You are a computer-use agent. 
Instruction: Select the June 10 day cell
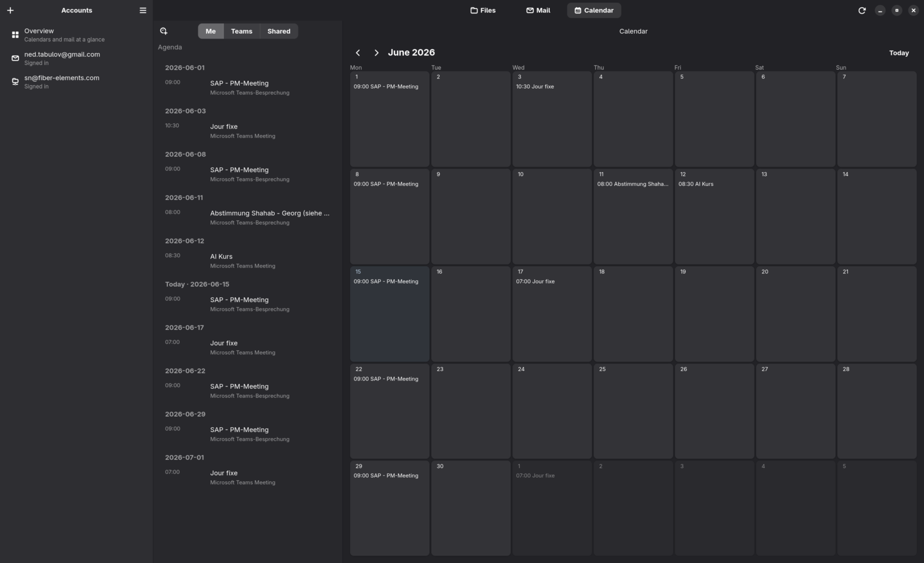pos(552,216)
